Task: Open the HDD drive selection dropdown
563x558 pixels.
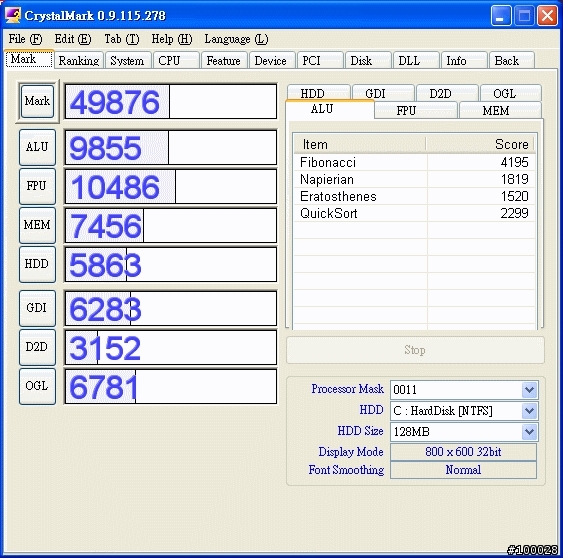Action: click(530, 411)
